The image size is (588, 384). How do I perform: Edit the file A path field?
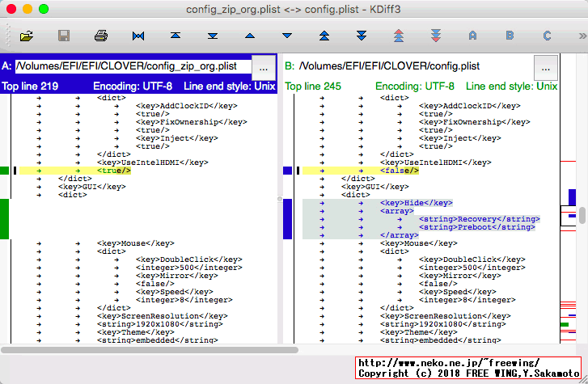(x=133, y=66)
